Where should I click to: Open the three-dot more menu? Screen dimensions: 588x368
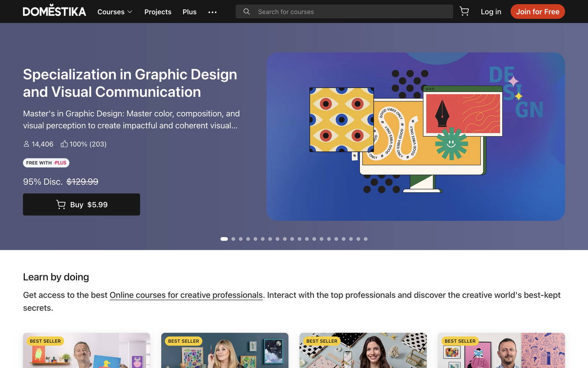coord(213,12)
